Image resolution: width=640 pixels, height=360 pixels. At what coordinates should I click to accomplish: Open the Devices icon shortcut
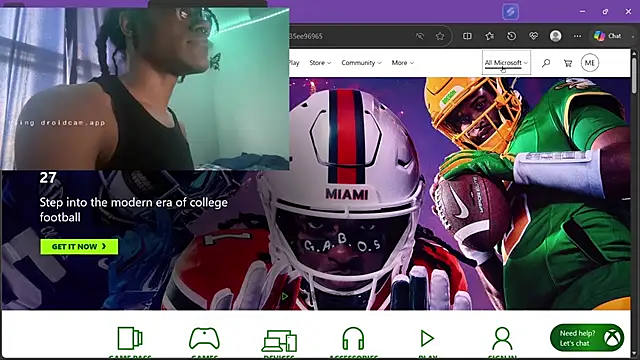click(279, 341)
